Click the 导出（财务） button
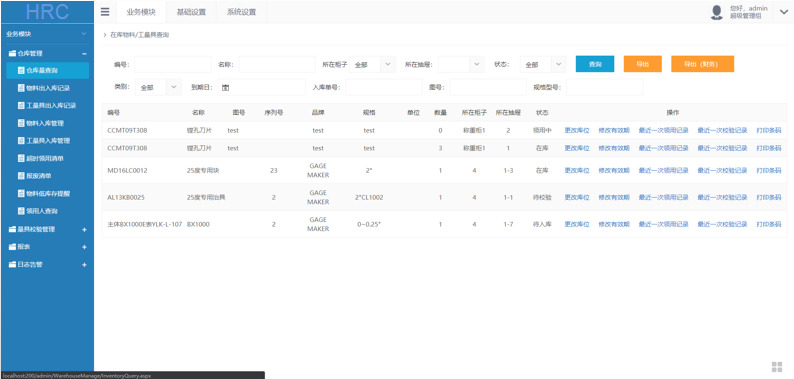 pos(702,64)
